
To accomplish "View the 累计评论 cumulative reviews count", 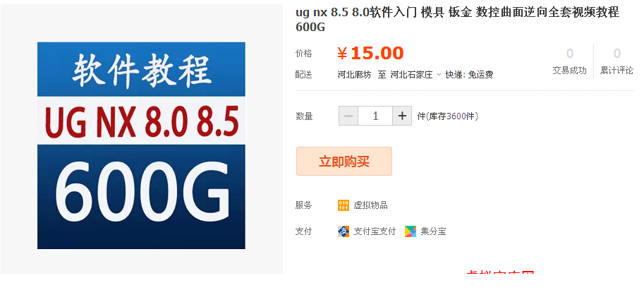I will (617, 61).
